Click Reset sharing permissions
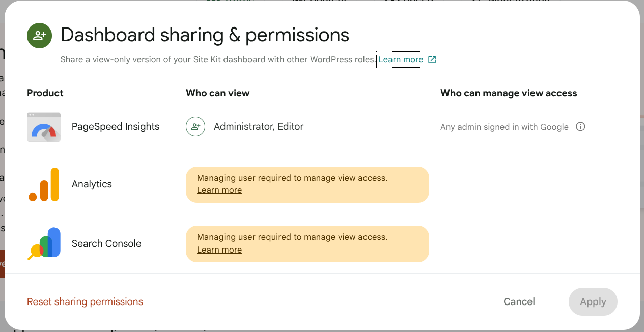Screen dimensions: 644x332 [x=85, y=302]
